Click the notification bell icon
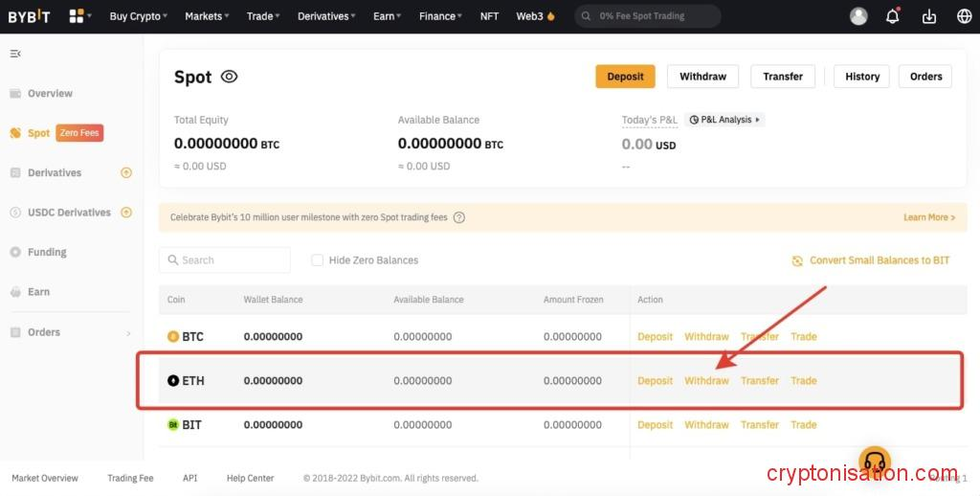Viewport: 980px width, 496px height. [x=893, y=16]
